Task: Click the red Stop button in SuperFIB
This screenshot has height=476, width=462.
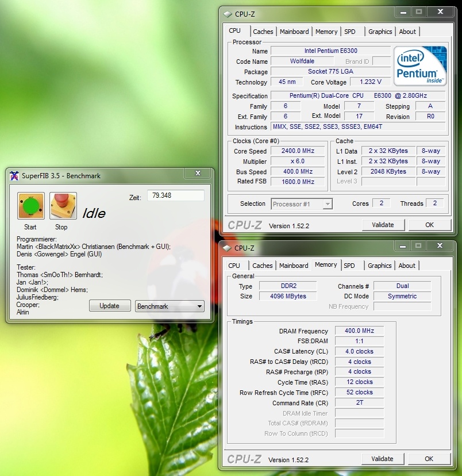Action: [x=63, y=206]
